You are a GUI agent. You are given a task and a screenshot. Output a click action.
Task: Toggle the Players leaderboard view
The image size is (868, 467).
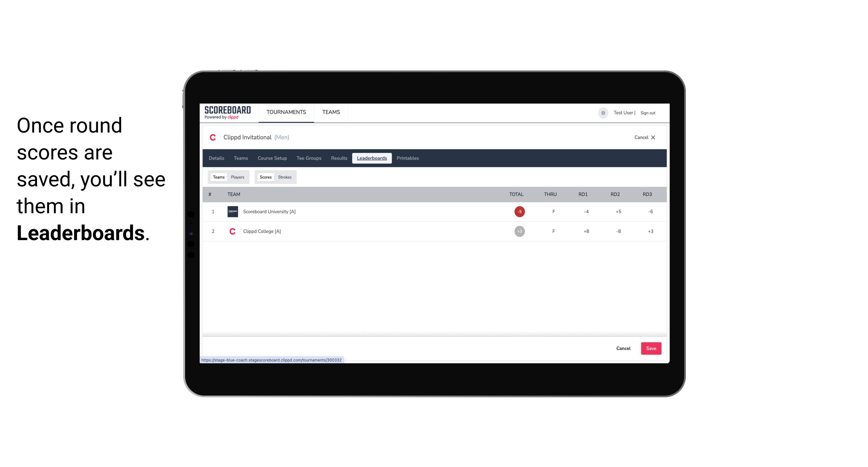(x=238, y=177)
